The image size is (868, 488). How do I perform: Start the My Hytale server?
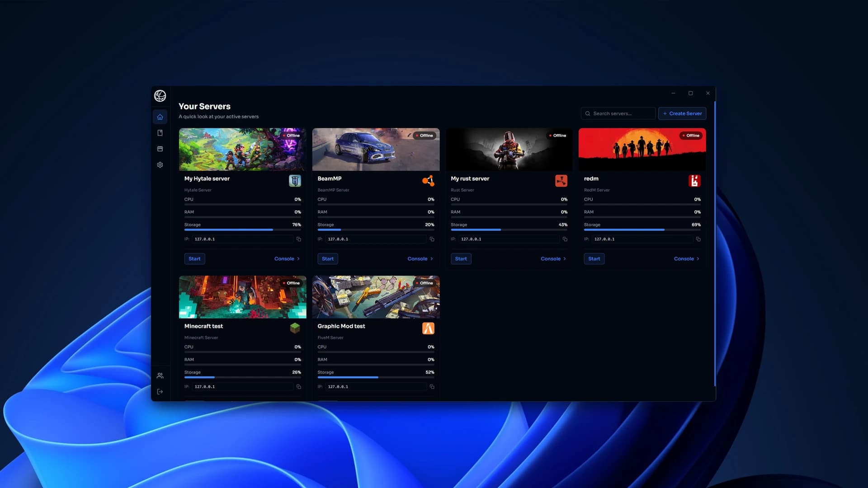point(194,259)
